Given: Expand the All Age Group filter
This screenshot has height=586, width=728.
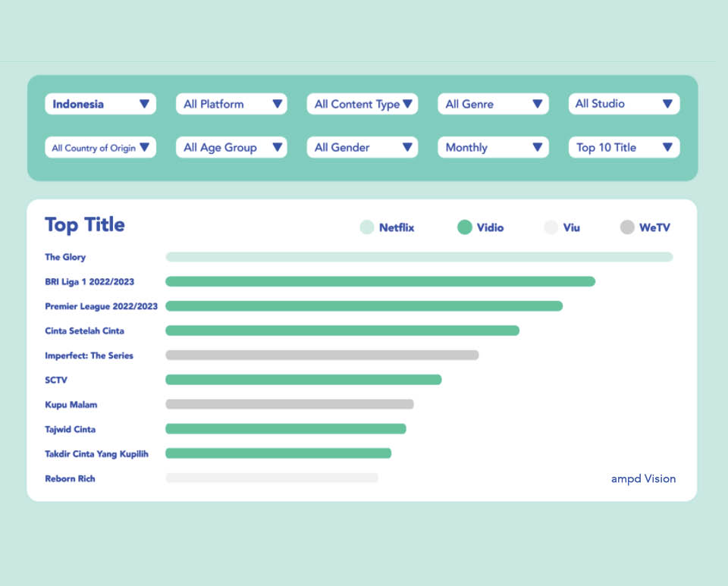Looking at the screenshot, I should (x=231, y=148).
